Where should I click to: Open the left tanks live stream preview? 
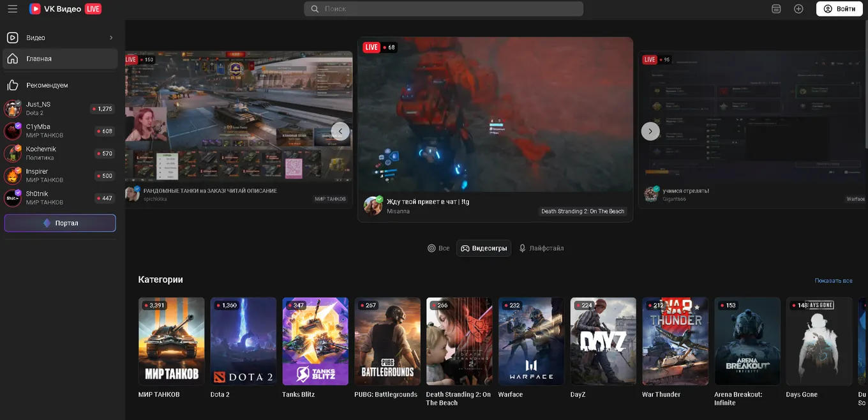(239, 117)
